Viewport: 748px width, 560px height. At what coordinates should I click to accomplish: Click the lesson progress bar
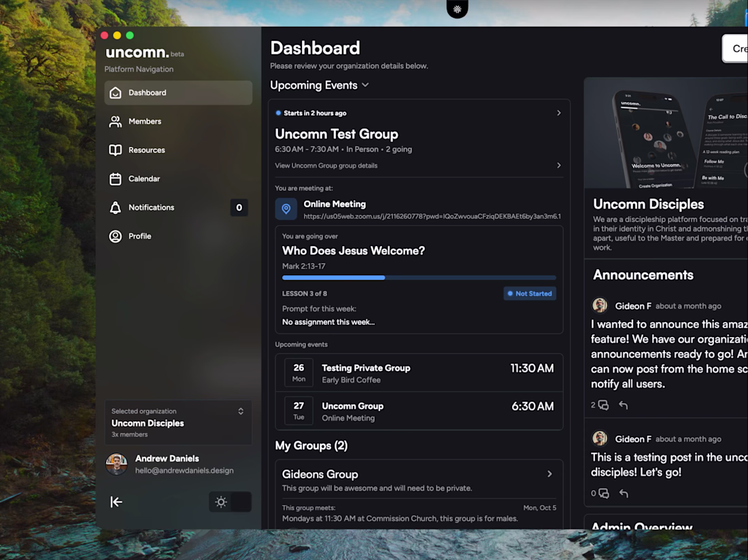(x=419, y=277)
